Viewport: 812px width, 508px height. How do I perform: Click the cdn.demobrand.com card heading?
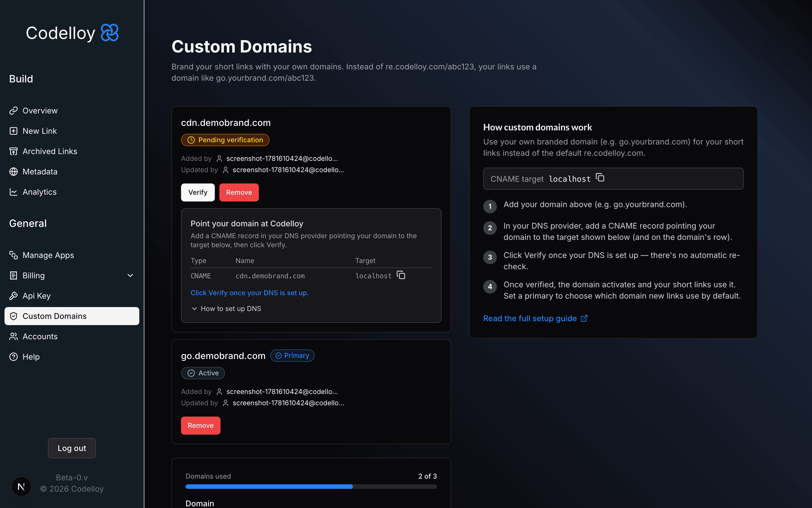point(226,123)
